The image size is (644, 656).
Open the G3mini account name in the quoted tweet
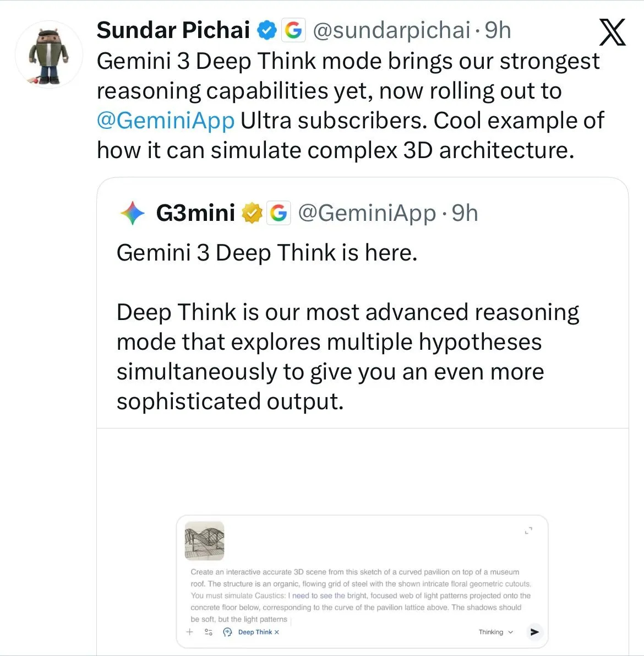click(x=195, y=213)
